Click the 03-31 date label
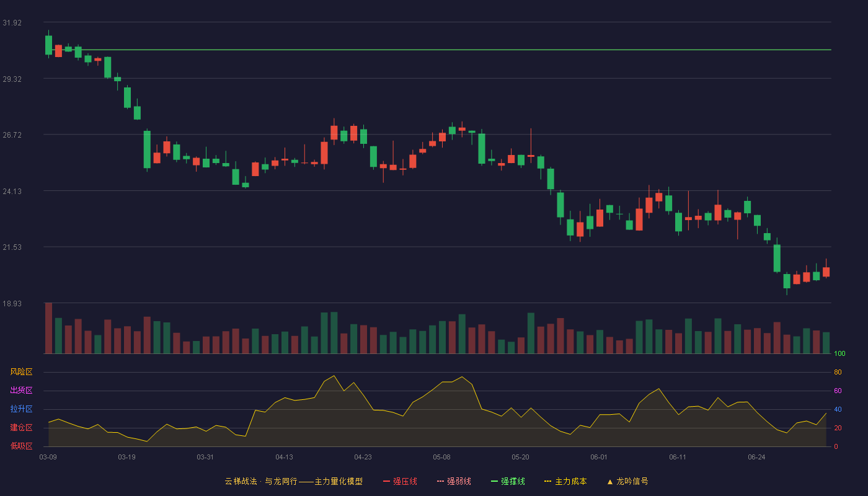 coord(205,457)
